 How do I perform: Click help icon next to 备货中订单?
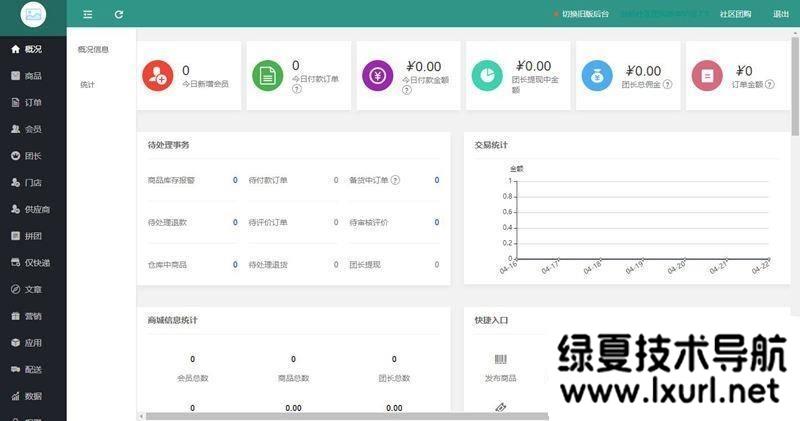click(395, 180)
